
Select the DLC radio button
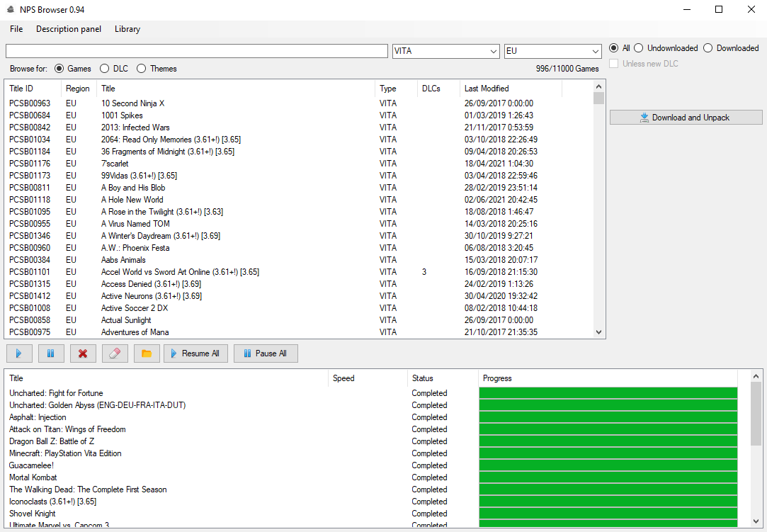105,69
